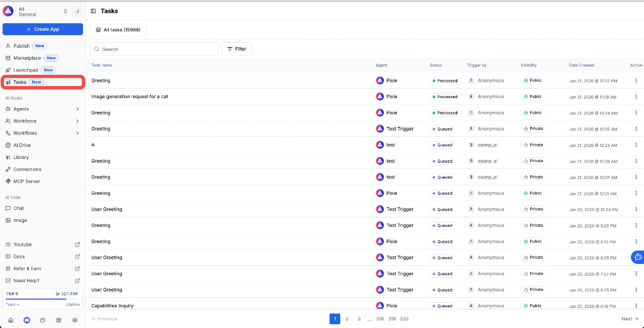Go to Publish in sidebar
The width and height of the screenshot is (644, 328).
[x=43, y=46]
